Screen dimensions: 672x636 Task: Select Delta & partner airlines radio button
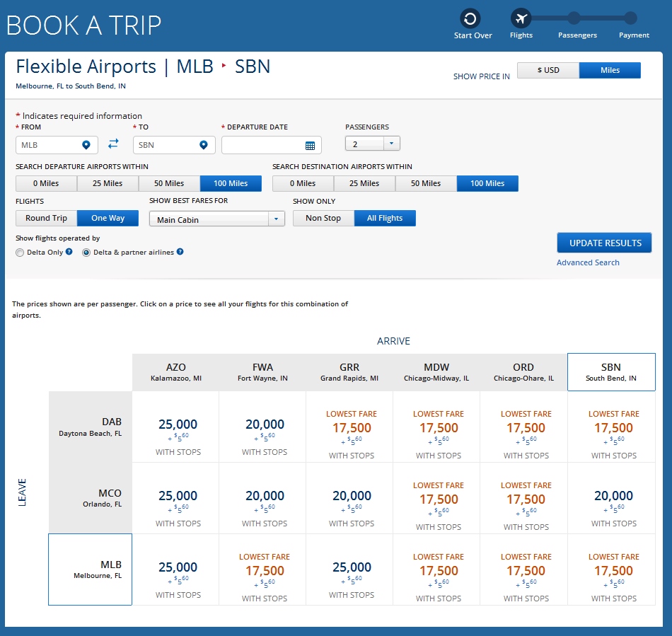pyautogui.click(x=87, y=253)
